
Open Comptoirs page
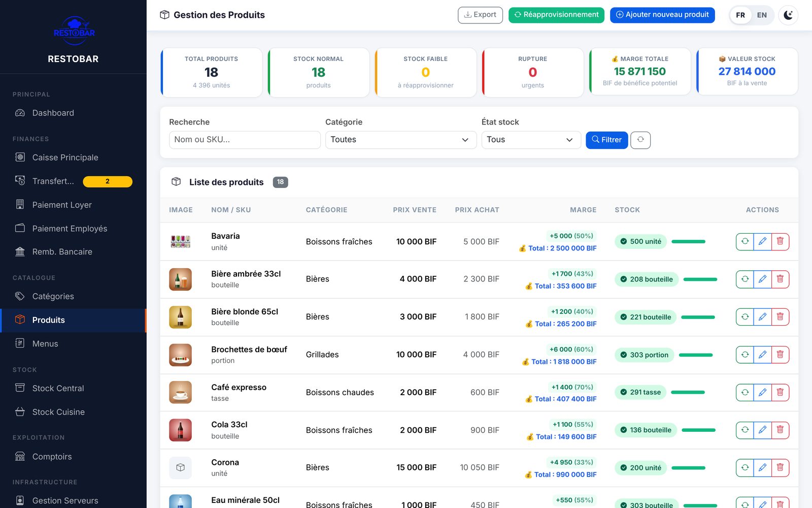point(73,457)
